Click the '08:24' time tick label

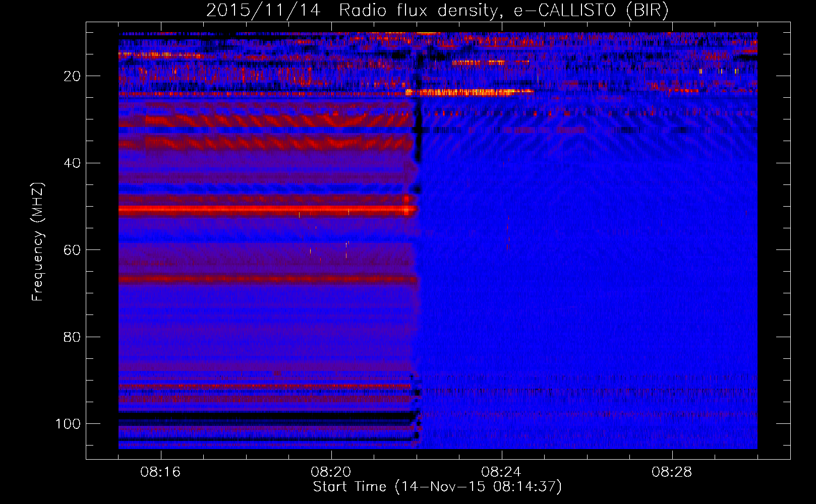pyautogui.click(x=501, y=472)
